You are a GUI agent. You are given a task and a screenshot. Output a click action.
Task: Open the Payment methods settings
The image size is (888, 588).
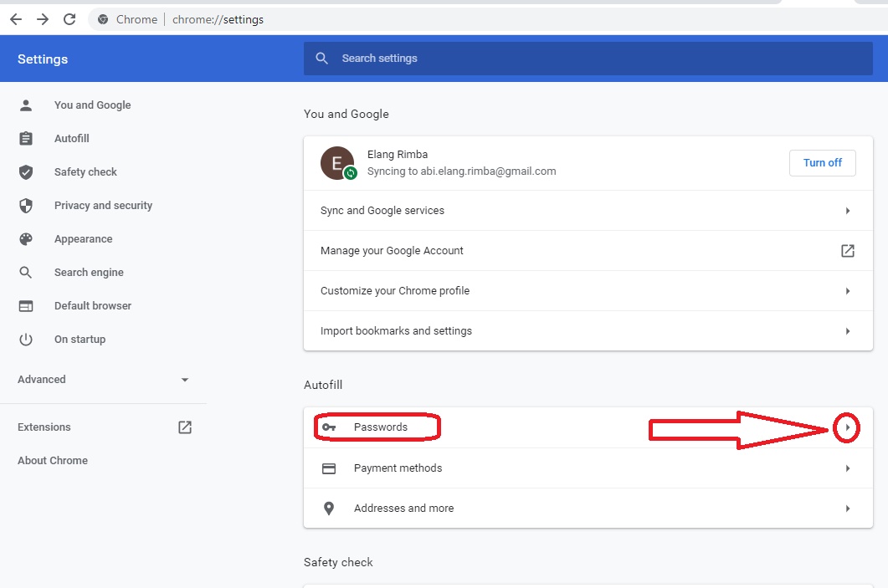588,468
